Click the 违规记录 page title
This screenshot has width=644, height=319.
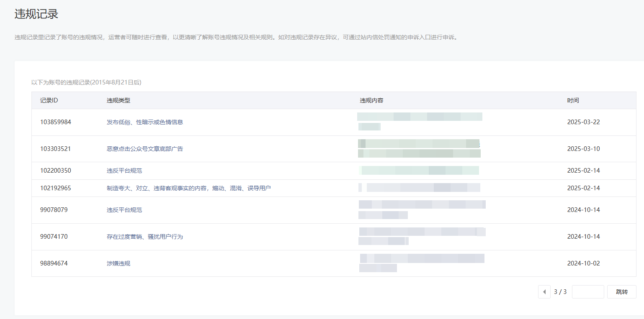(x=36, y=14)
